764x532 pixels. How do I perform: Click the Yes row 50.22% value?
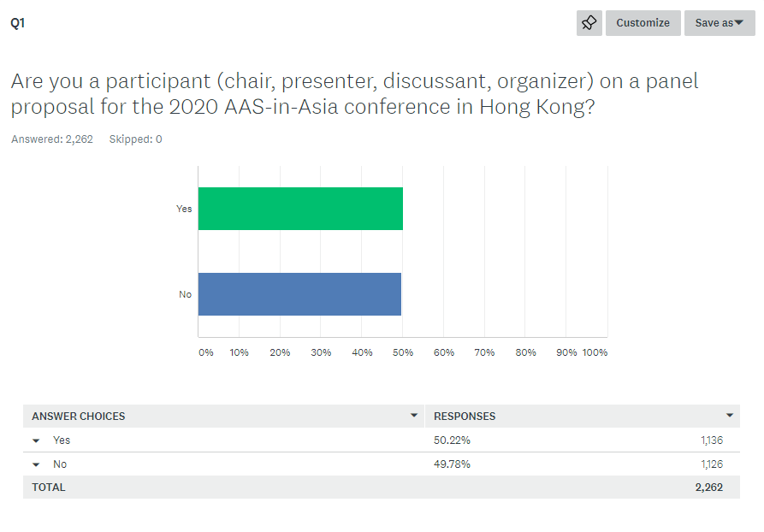[452, 440]
